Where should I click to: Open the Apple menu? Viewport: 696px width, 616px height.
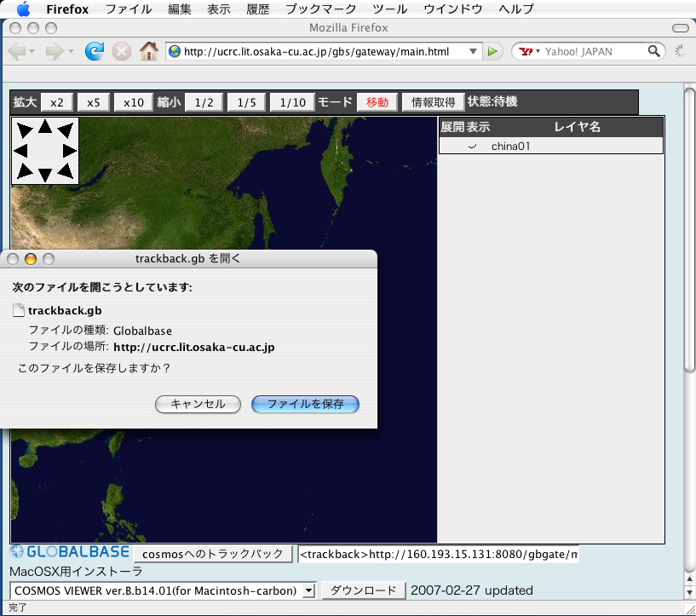23,9
